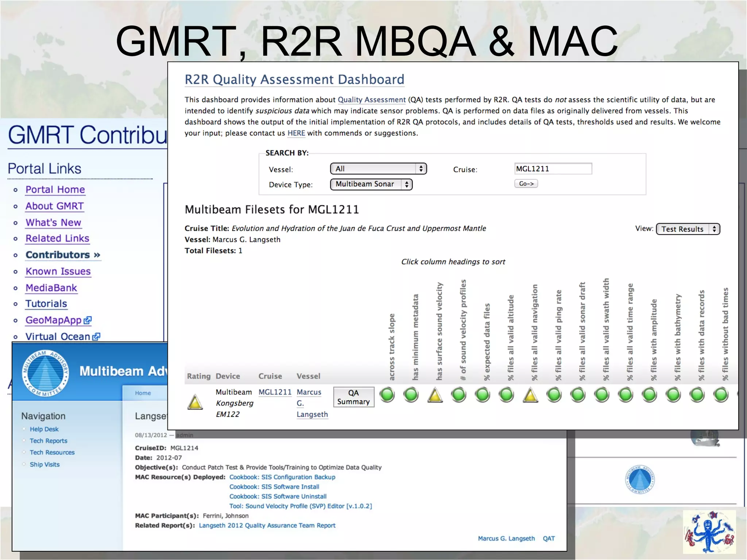Viewport: 747px width, 560px height.
Task: Open MediaBank in GMRT sidebar
Action: pos(51,288)
